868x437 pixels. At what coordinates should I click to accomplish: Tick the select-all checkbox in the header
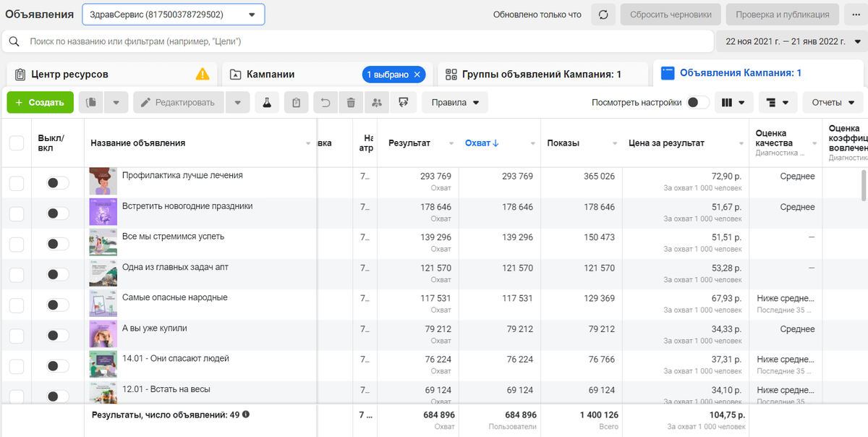[17, 143]
